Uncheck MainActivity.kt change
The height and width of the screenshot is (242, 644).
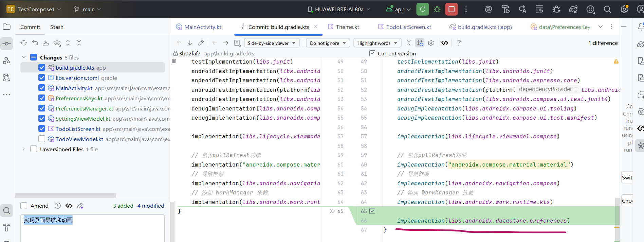point(42,88)
